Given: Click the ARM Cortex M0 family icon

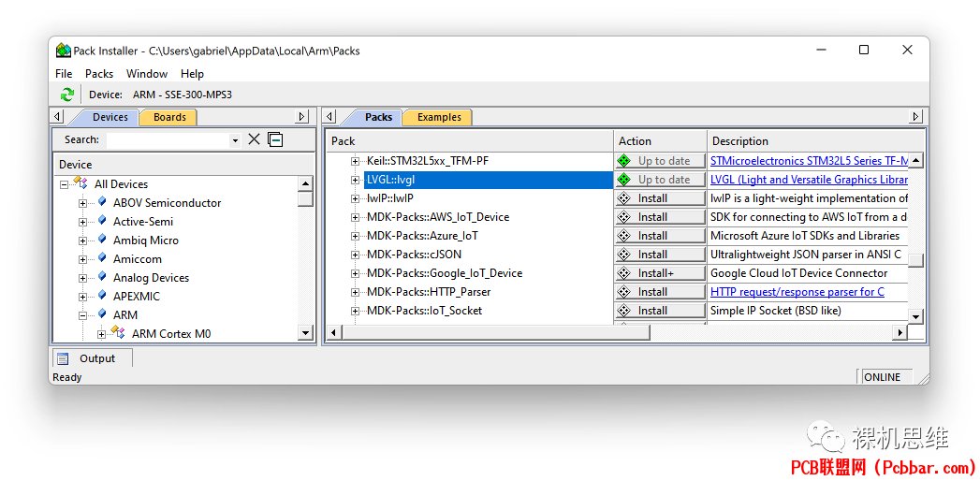Looking at the screenshot, I should (x=119, y=332).
